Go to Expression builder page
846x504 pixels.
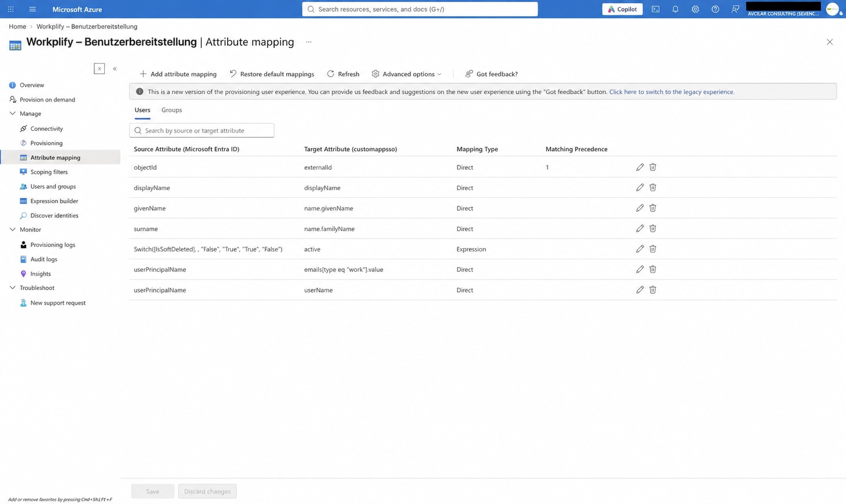pos(54,201)
